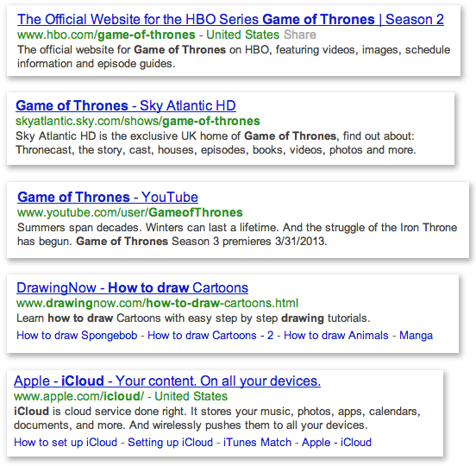Open www.hbo.com/game-of-thrones green URL

coord(106,35)
